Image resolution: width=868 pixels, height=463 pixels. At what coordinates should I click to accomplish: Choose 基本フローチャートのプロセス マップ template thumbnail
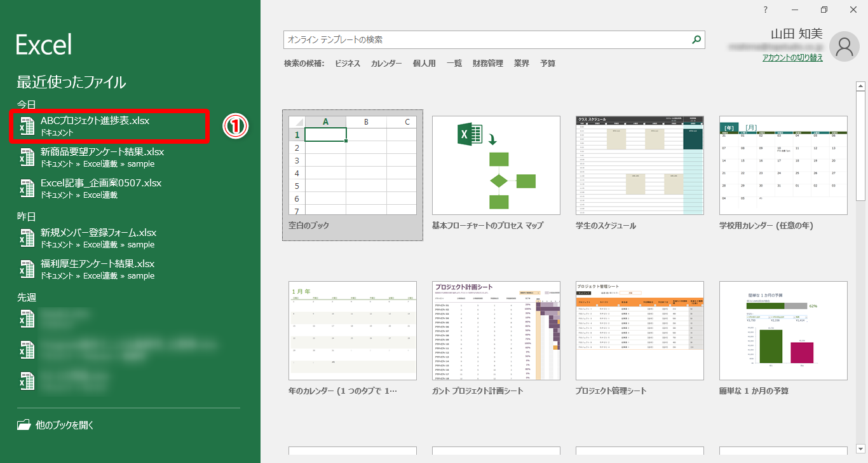tap(496, 165)
